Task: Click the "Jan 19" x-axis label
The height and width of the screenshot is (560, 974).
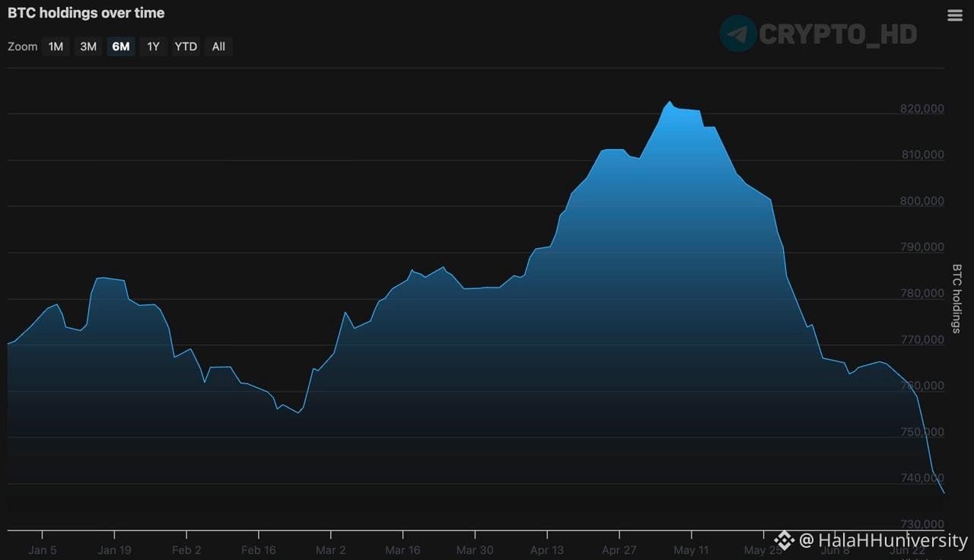Action: coord(114,550)
